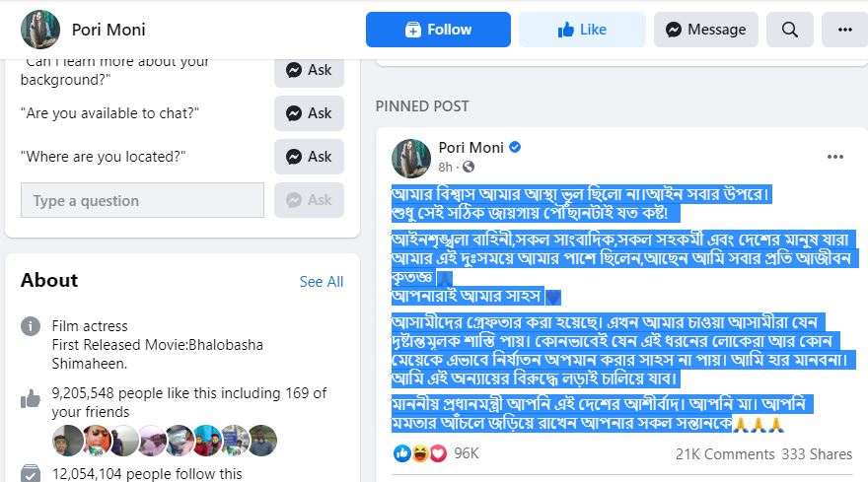Open the page header three-dot menu
Screen dimensions: 868x482
pyautogui.click(x=844, y=30)
